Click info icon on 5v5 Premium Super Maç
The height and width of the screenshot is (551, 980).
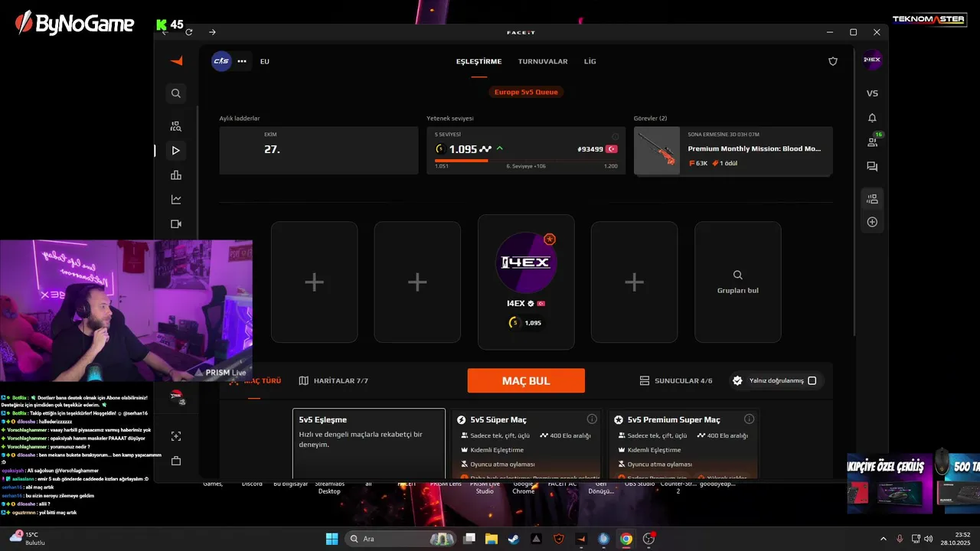(749, 419)
